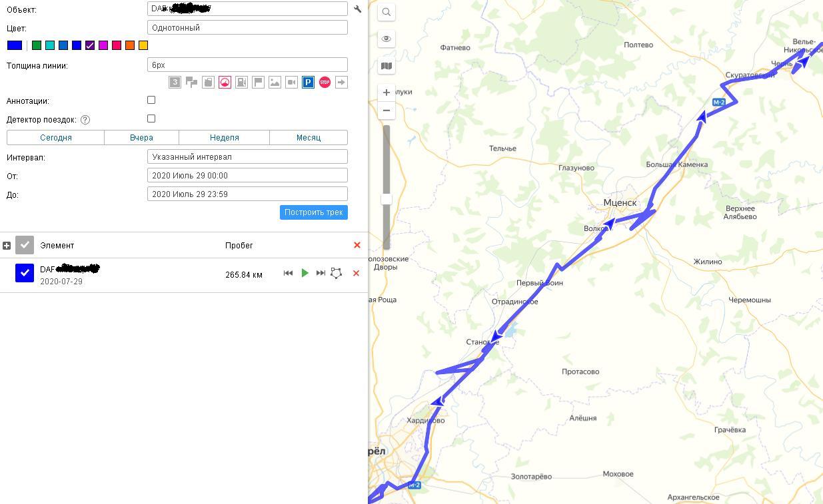Open the map layers selector icon
Image resolution: width=823 pixels, height=504 pixels.
(x=387, y=66)
